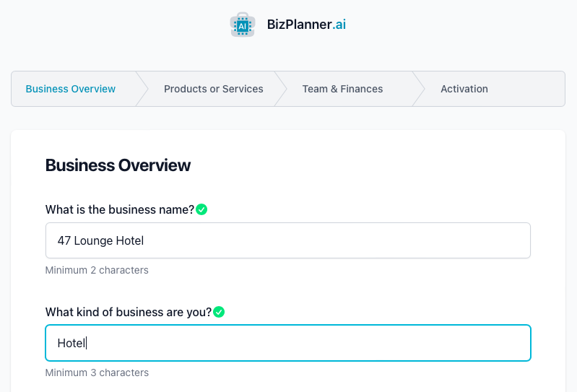Viewport: 577px width, 392px height.
Task: Click the green checkmark beside business name question
Action: pos(201,209)
